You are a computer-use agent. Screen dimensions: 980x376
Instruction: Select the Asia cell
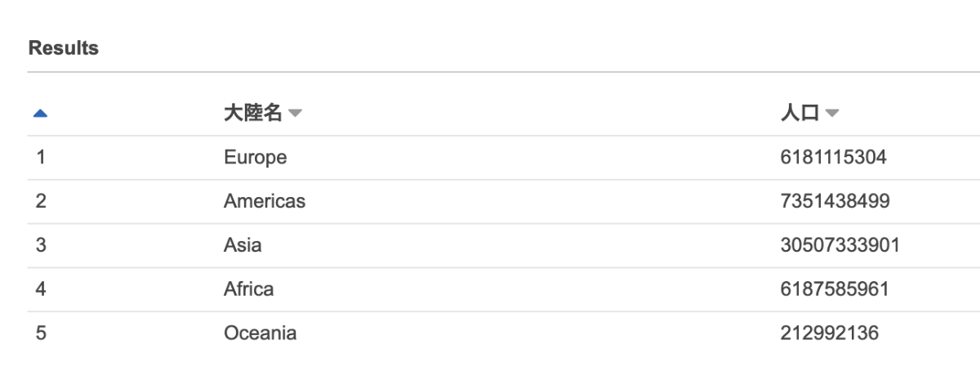tap(243, 245)
